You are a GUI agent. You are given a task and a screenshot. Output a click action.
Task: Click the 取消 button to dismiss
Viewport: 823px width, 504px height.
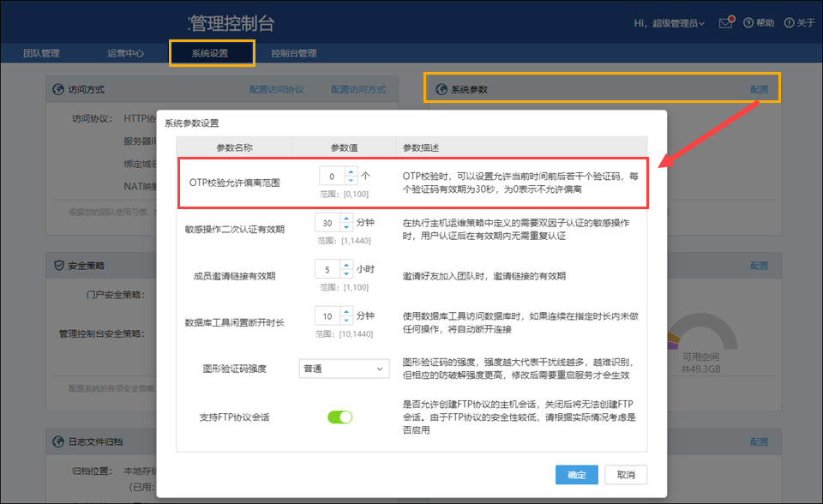click(625, 475)
